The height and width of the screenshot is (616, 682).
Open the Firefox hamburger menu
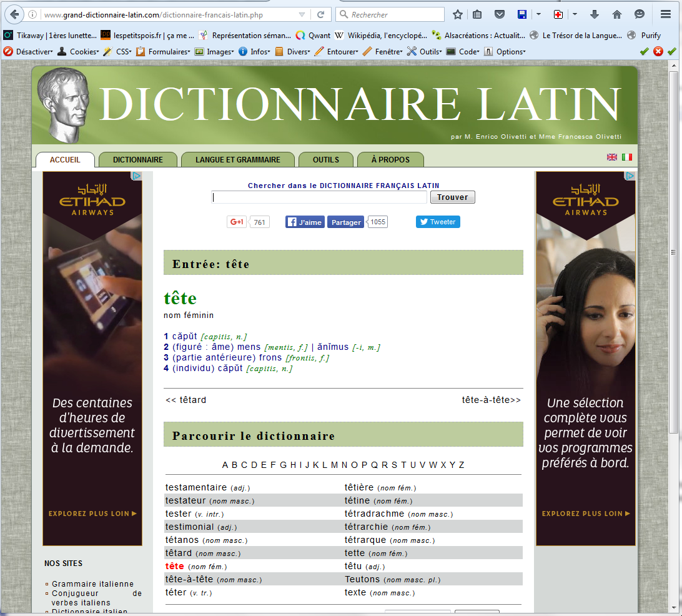coord(666,14)
